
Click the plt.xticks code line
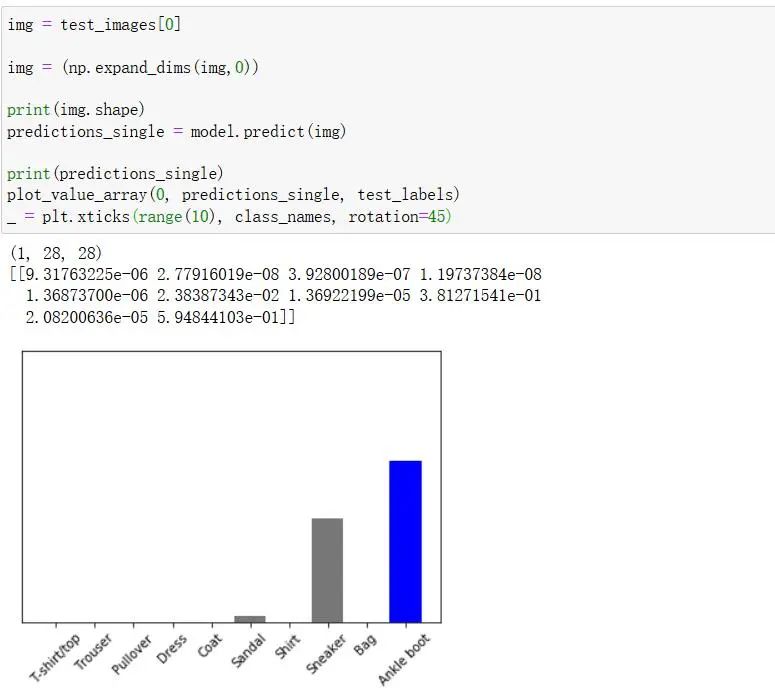[229, 216]
